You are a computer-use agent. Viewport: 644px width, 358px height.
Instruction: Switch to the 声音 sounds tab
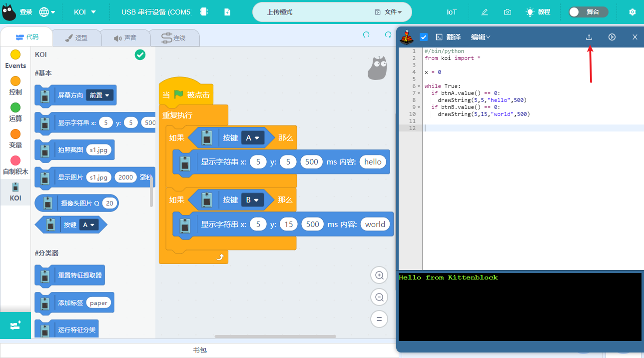125,37
